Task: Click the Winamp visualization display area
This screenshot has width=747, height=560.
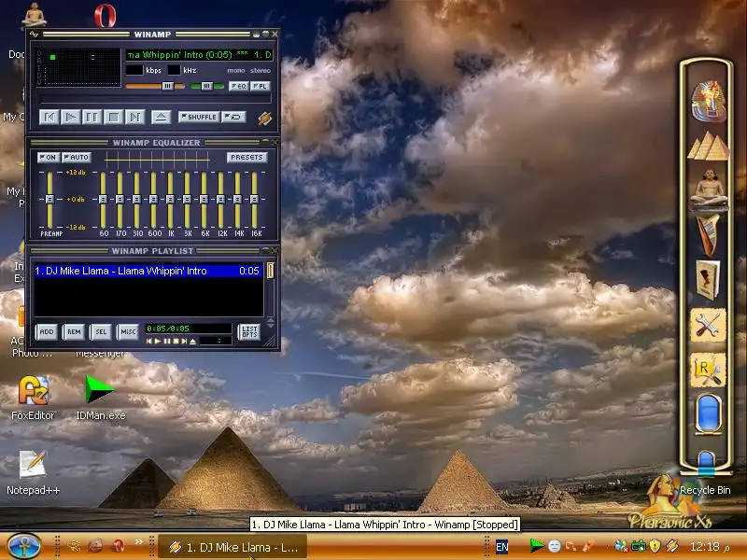Action: tap(79, 66)
